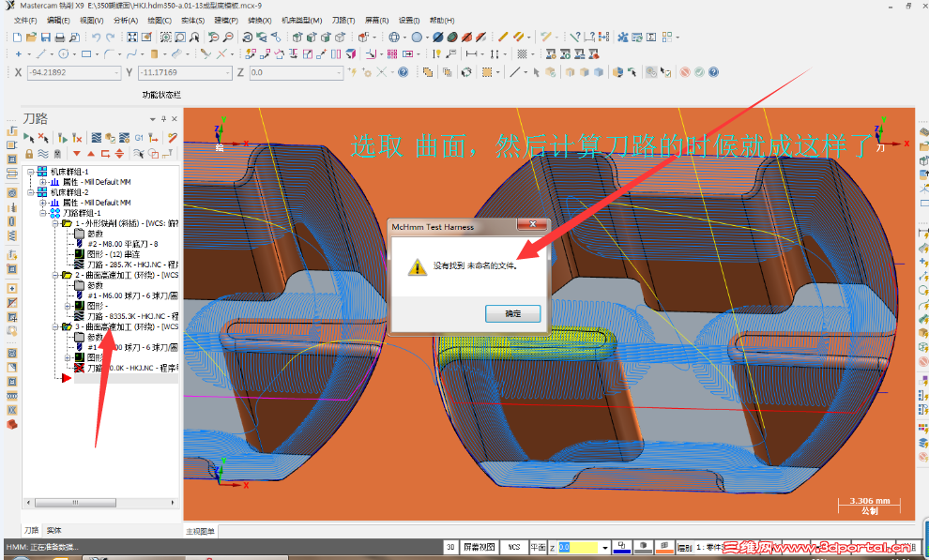Toggle wave/toolpath visibility icon next to lock

coord(43,152)
